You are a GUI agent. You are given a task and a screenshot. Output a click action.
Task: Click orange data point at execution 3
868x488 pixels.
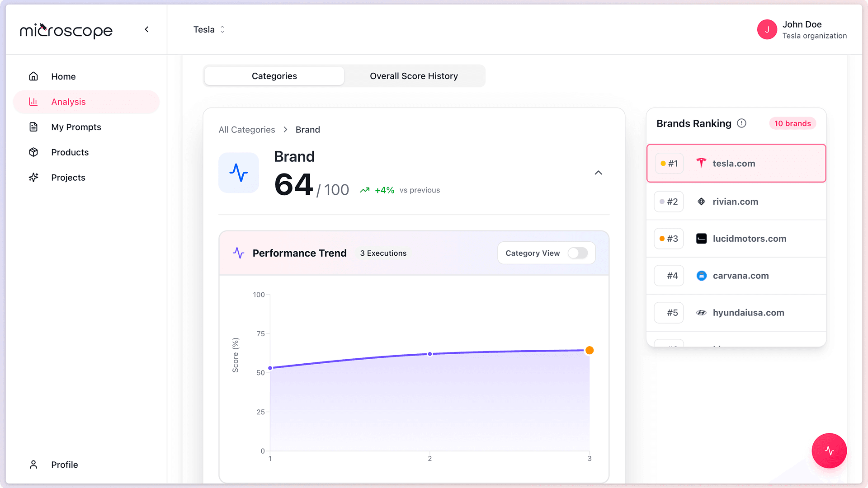pyautogui.click(x=590, y=350)
